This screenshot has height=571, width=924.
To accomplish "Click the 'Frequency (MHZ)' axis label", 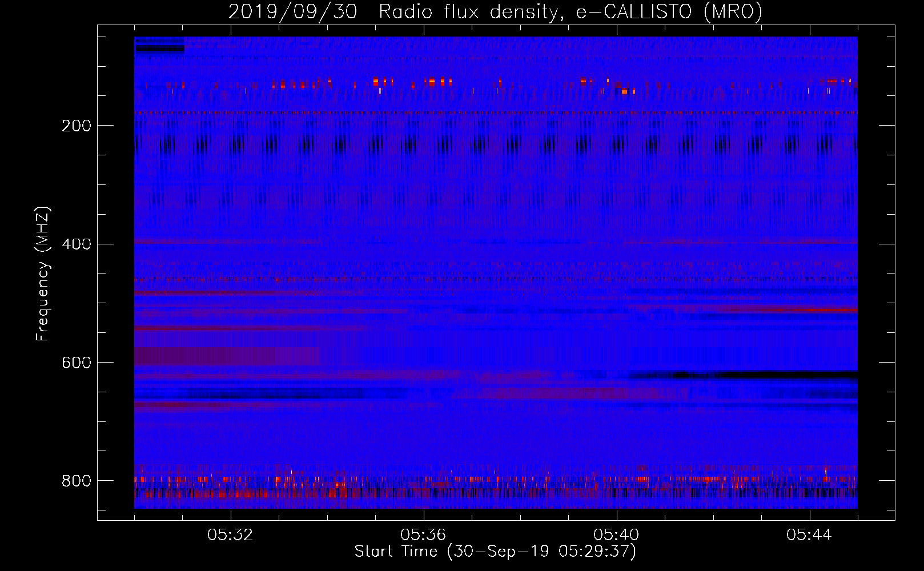I will click(x=43, y=274).
